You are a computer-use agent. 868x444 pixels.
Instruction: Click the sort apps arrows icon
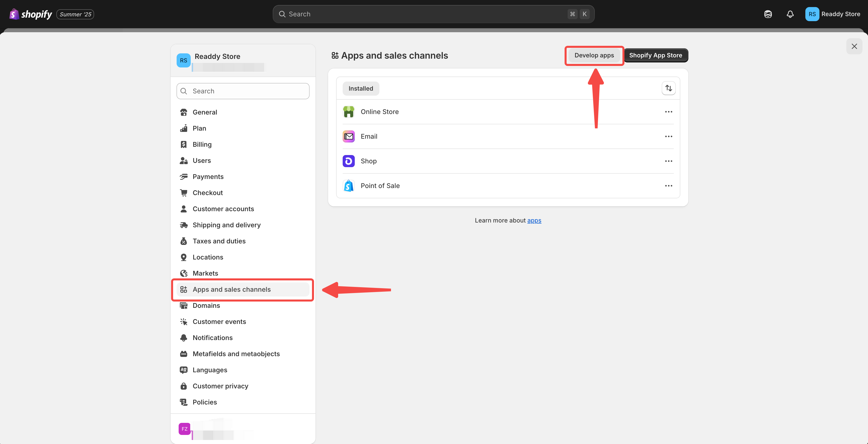tap(668, 88)
